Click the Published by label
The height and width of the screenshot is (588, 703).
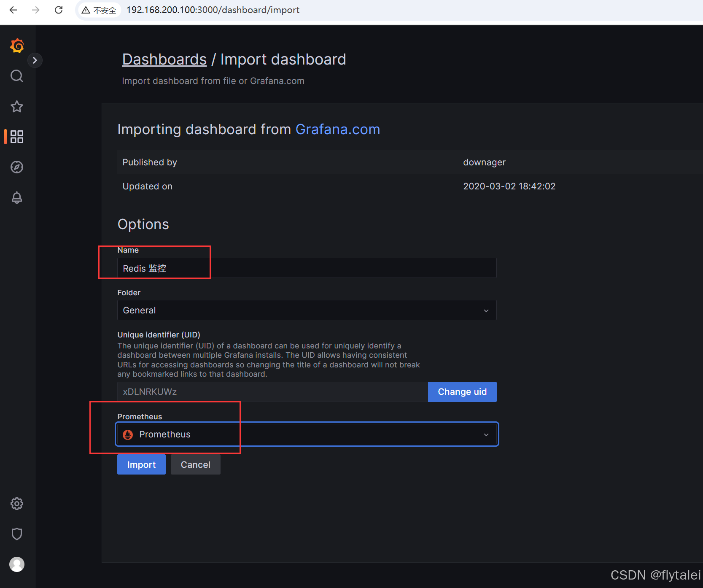coord(149,162)
